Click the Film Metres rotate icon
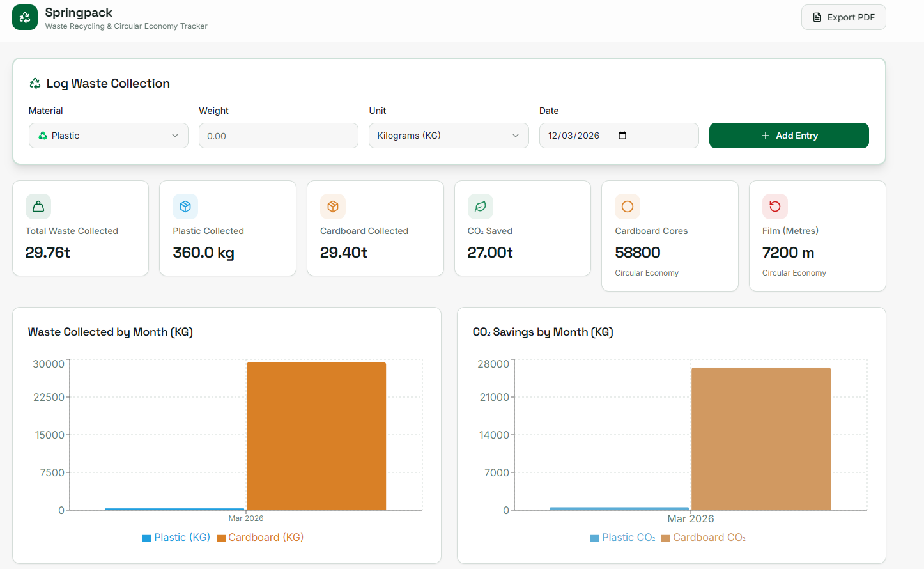The image size is (924, 569). click(774, 207)
